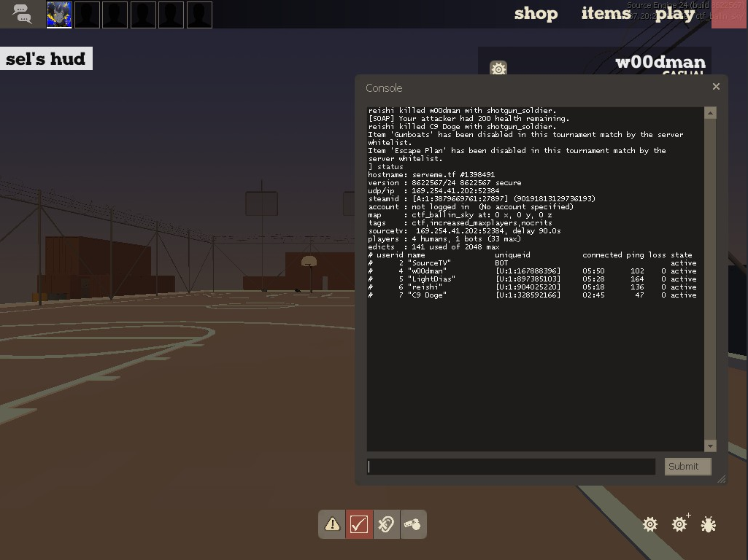Click the console scrollbar down arrow

(710, 446)
